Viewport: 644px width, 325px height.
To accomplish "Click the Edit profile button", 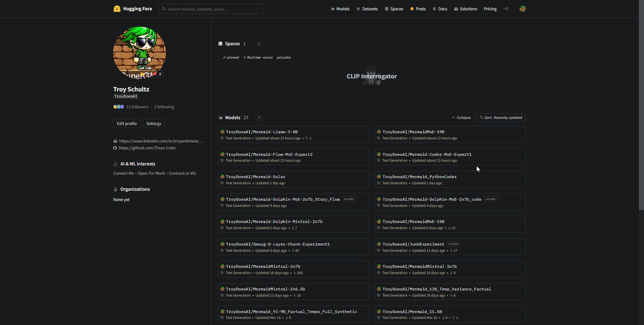I will coord(127,124).
